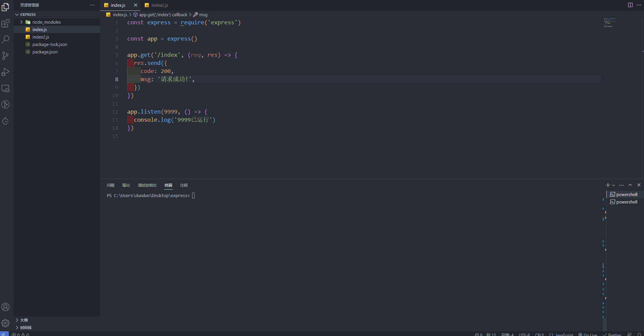Open the bottom activity bar extension icon
This screenshot has width=644, height=336.
(x=5, y=121)
